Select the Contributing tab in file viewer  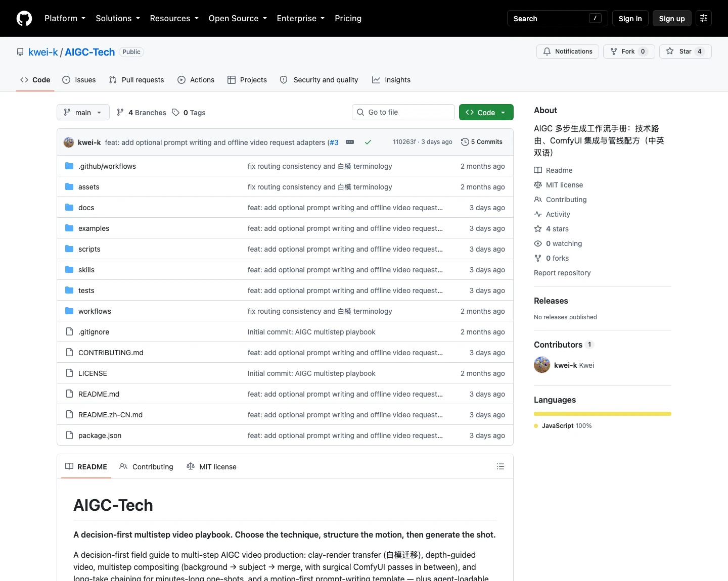147,466
